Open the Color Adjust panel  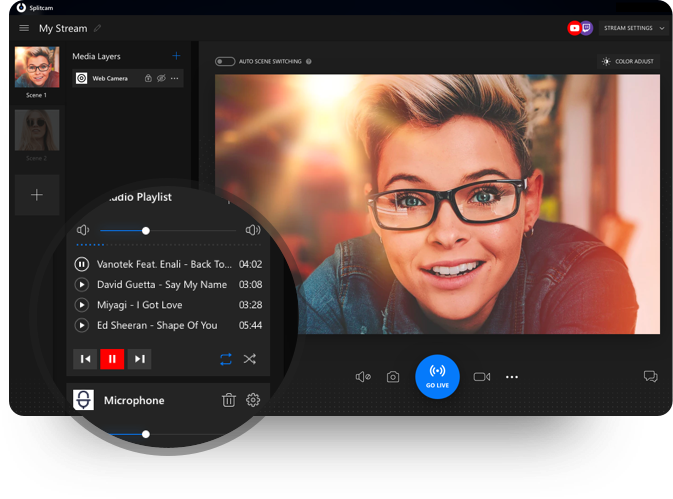[x=628, y=61]
